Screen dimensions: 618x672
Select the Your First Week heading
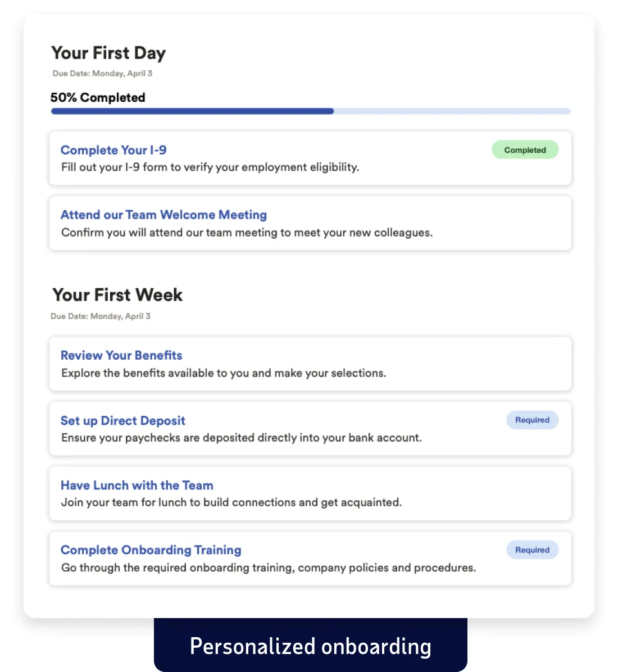117,295
